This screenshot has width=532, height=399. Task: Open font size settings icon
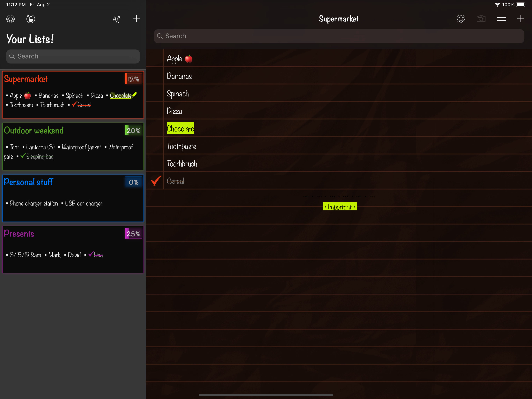click(x=117, y=19)
